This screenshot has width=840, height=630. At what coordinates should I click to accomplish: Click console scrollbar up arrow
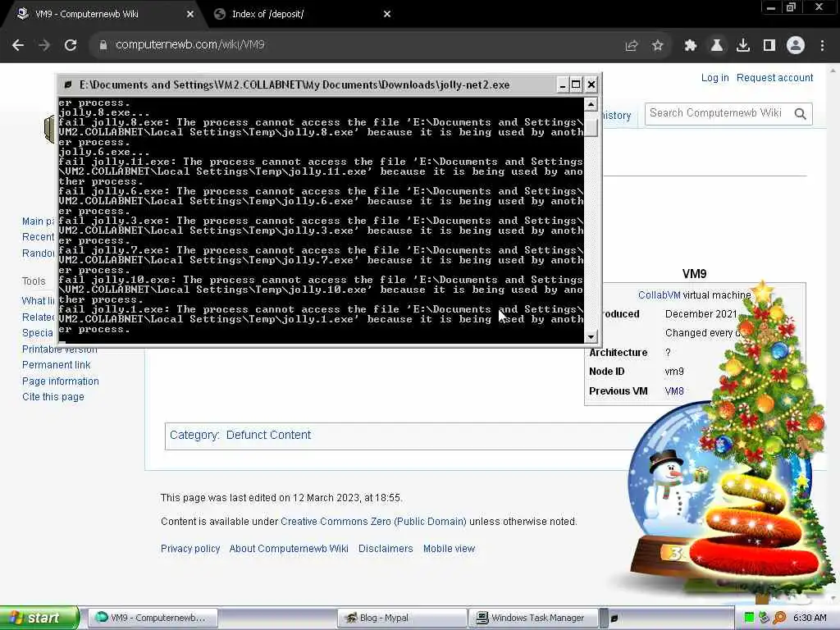(591, 104)
